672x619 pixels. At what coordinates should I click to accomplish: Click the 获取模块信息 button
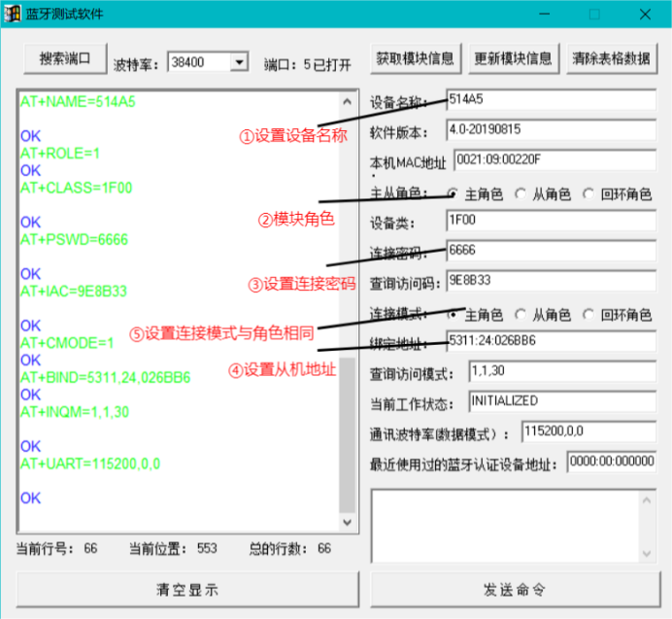click(x=416, y=58)
